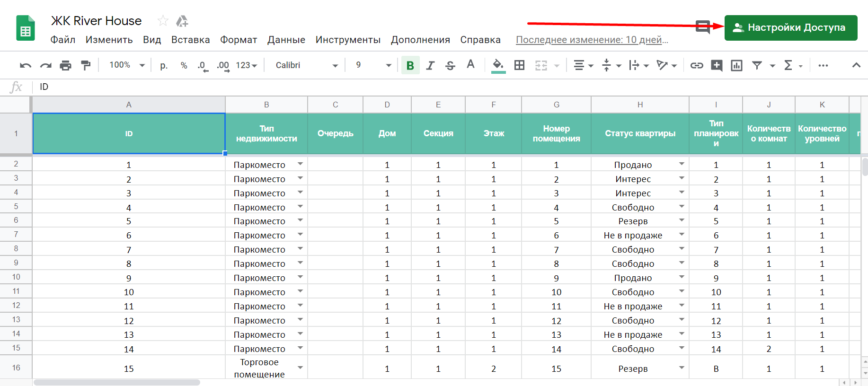
Task: Click the Настройки Доступа button
Action: 790,27
